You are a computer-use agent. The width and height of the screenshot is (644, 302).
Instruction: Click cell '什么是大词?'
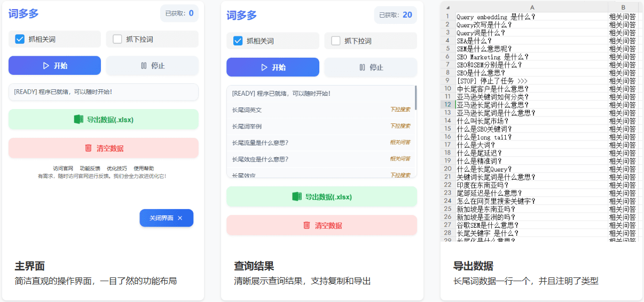pyautogui.click(x=532, y=145)
